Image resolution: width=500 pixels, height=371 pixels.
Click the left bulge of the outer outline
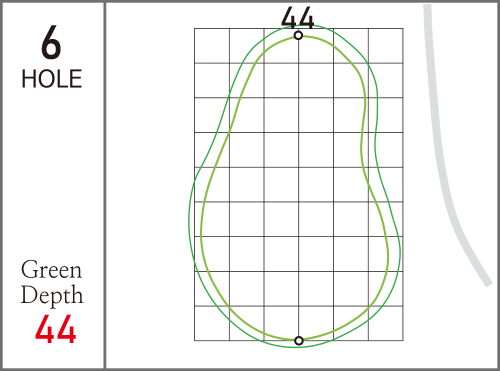pyautogui.click(x=189, y=220)
